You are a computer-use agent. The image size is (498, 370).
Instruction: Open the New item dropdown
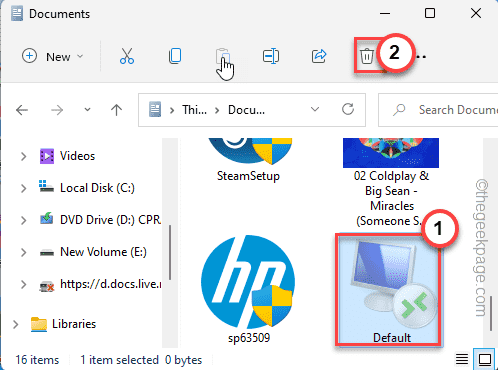[52, 56]
